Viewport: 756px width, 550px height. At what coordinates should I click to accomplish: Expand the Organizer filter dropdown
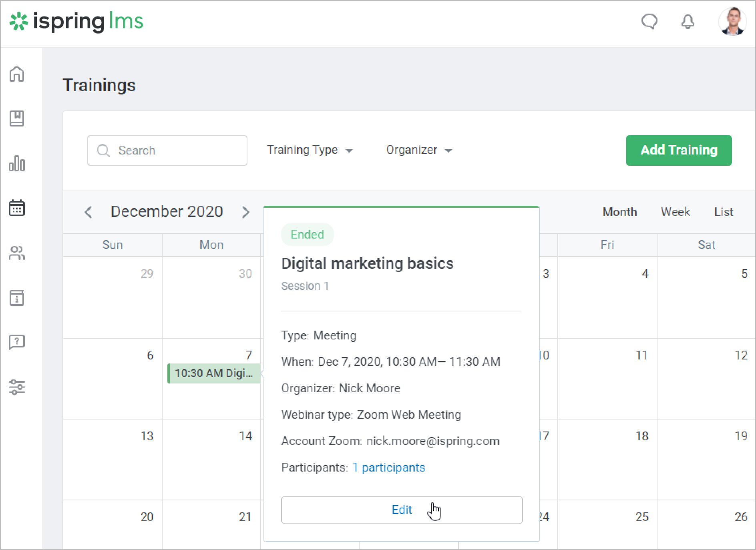click(x=418, y=150)
